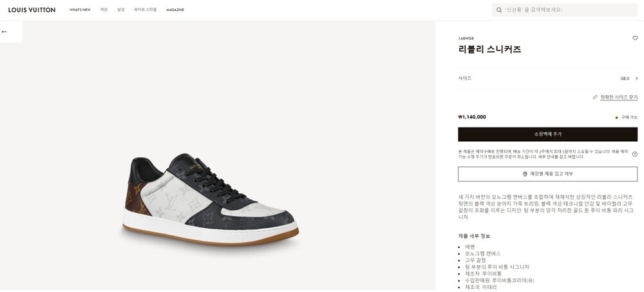Screen dimensions: 644x292
Task: Click the 쇼핑백에 추가 button
Action: click(547, 134)
